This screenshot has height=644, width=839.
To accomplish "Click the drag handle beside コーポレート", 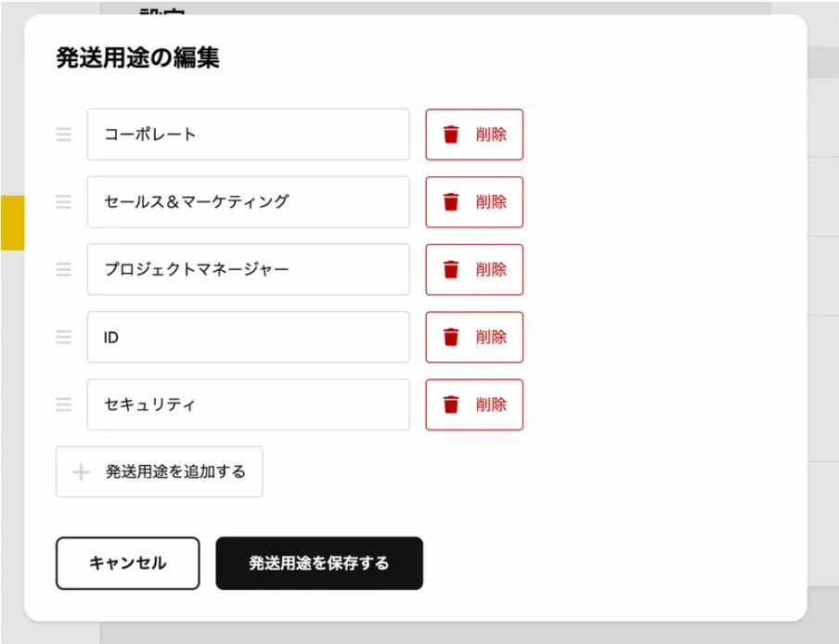I will click(63, 135).
